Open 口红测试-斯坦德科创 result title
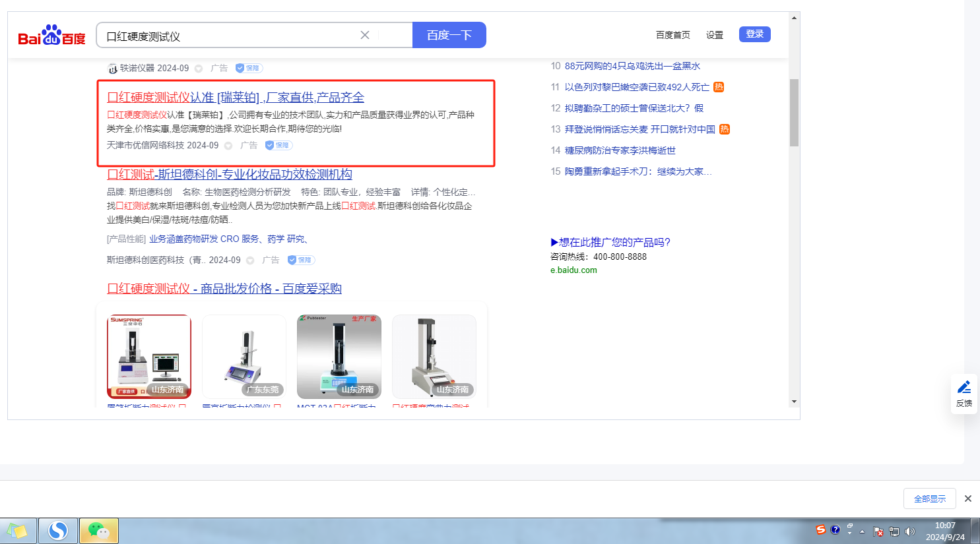The height and width of the screenshot is (544, 980). tap(230, 174)
